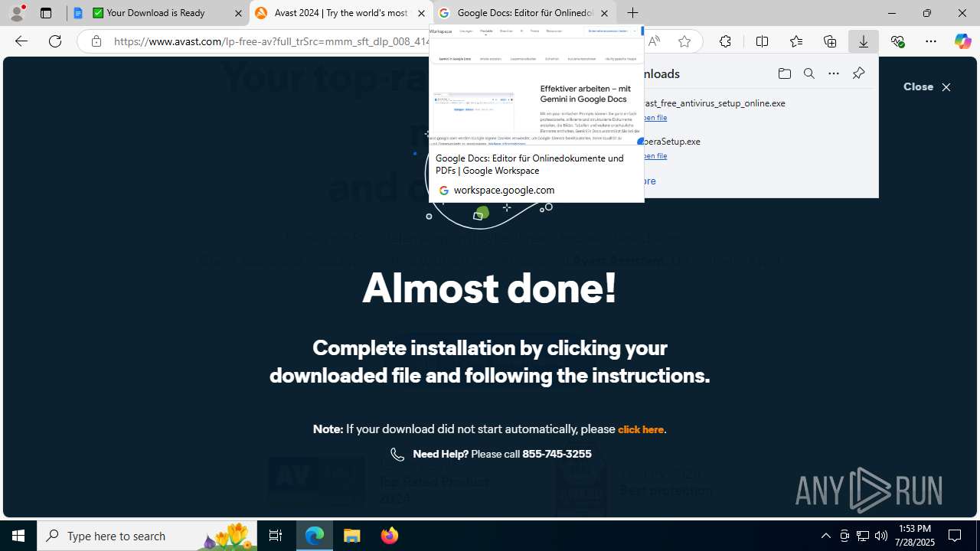The height and width of the screenshot is (551, 980).
Task: Open Collections panel
Action: pos(830,41)
